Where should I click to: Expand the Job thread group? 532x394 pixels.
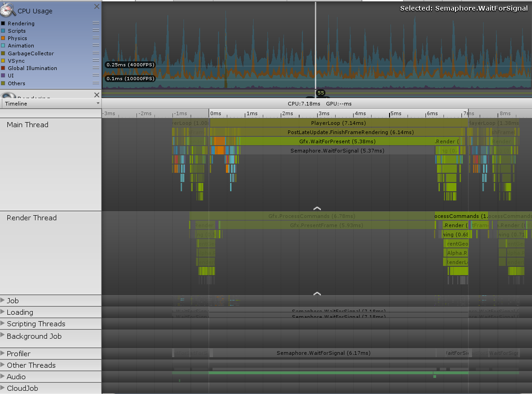pyautogui.click(x=3, y=300)
